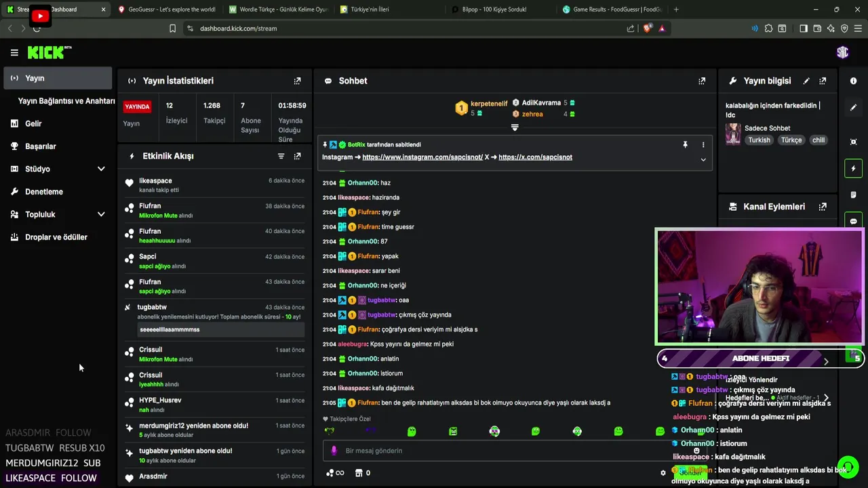Viewport: 868px width, 488px height.
Task: Click merdumgiriz12 yeniden abone oldu entry
Action: point(215,430)
